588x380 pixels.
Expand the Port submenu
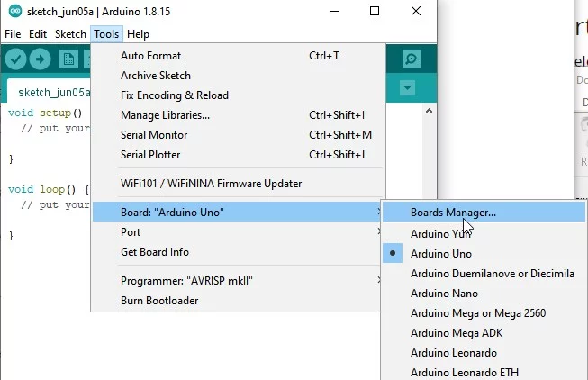tap(237, 232)
